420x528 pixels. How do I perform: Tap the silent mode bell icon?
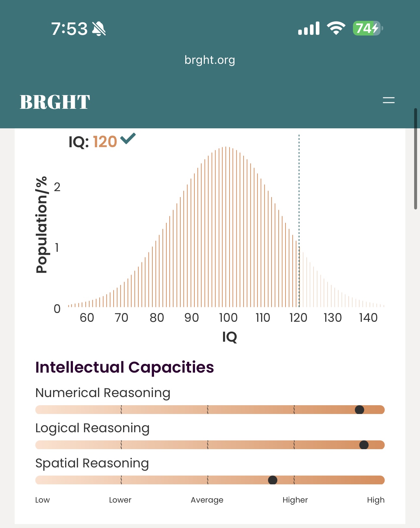tap(99, 29)
